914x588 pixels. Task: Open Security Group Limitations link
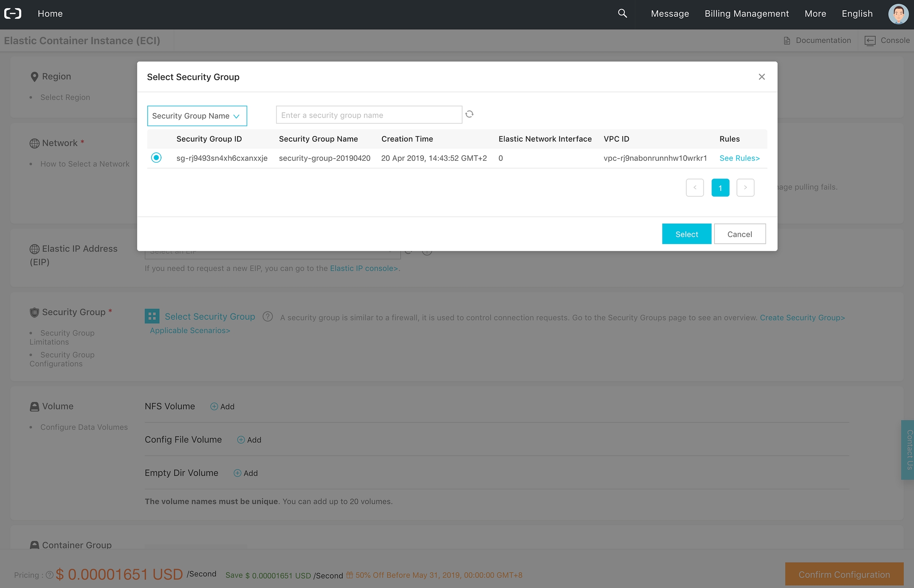pos(62,337)
